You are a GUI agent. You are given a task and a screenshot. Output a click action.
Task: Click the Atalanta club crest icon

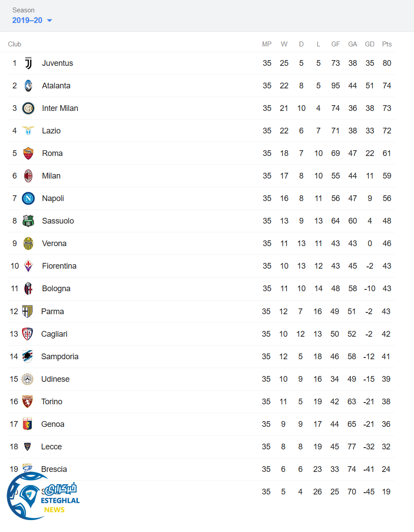[x=28, y=86]
